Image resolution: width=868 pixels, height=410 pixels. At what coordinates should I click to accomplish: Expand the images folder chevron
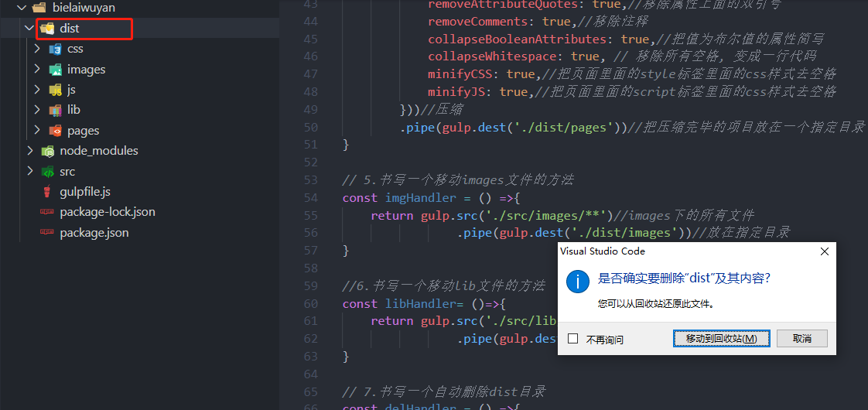[x=37, y=69]
